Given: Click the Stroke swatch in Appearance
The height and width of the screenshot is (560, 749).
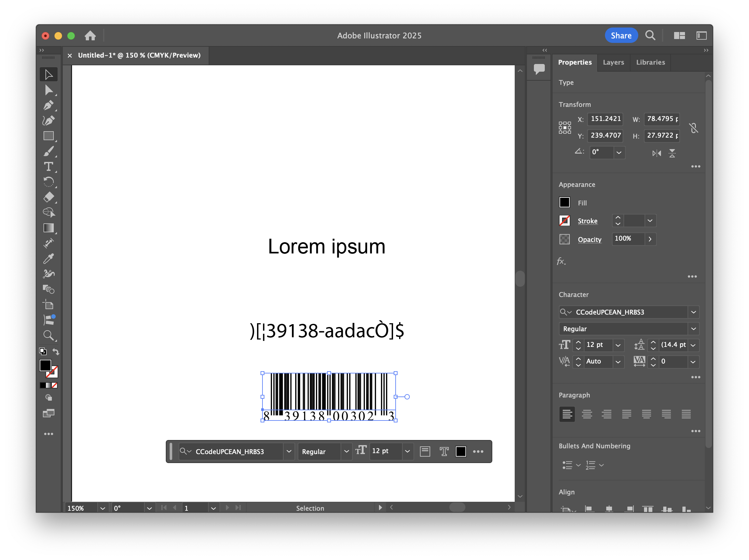Looking at the screenshot, I should click(564, 221).
